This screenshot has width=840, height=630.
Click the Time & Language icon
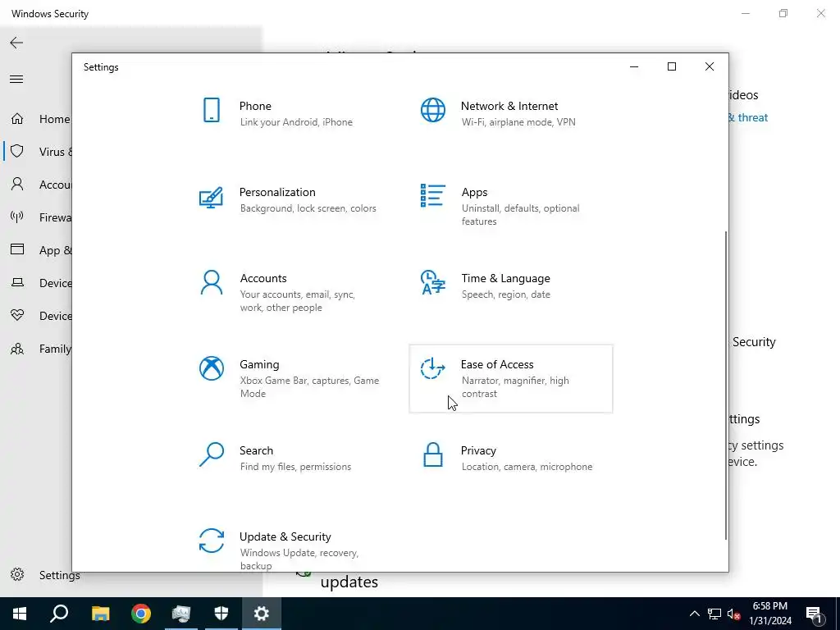click(433, 282)
